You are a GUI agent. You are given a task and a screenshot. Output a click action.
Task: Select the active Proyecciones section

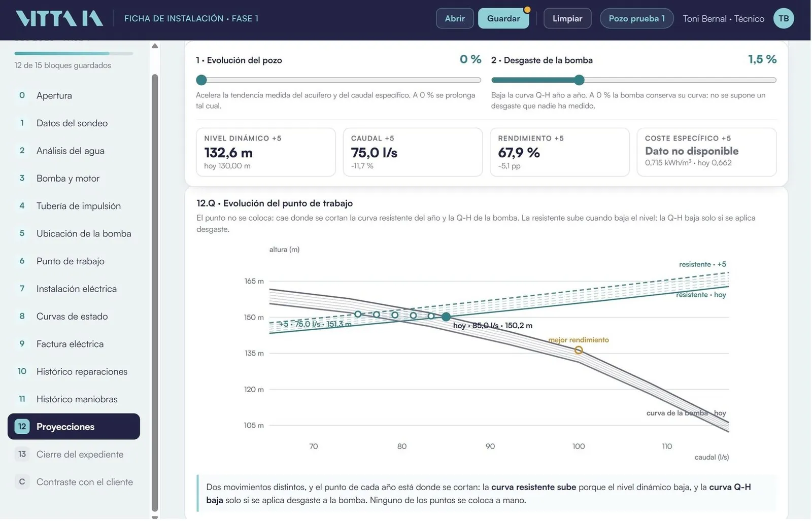[x=74, y=427]
